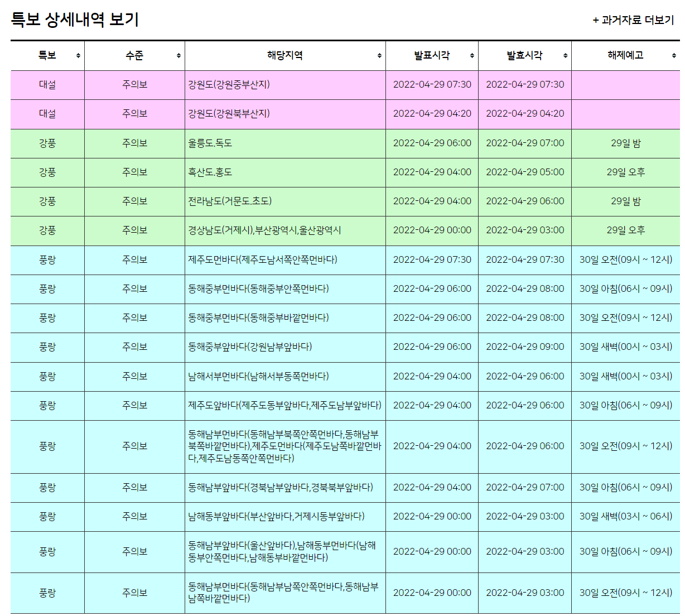Viewport: 685px width, 616px height.
Task: Sort table by 수준 column header
Action: click(x=134, y=55)
